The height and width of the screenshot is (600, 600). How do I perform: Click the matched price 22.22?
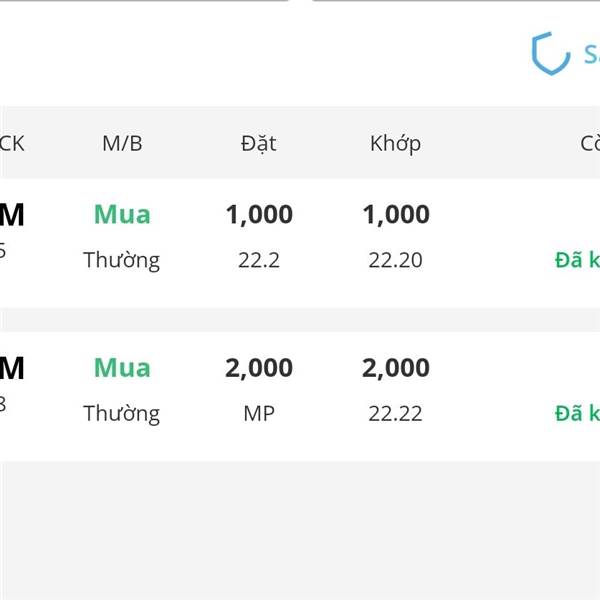pyautogui.click(x=395, y=414)
